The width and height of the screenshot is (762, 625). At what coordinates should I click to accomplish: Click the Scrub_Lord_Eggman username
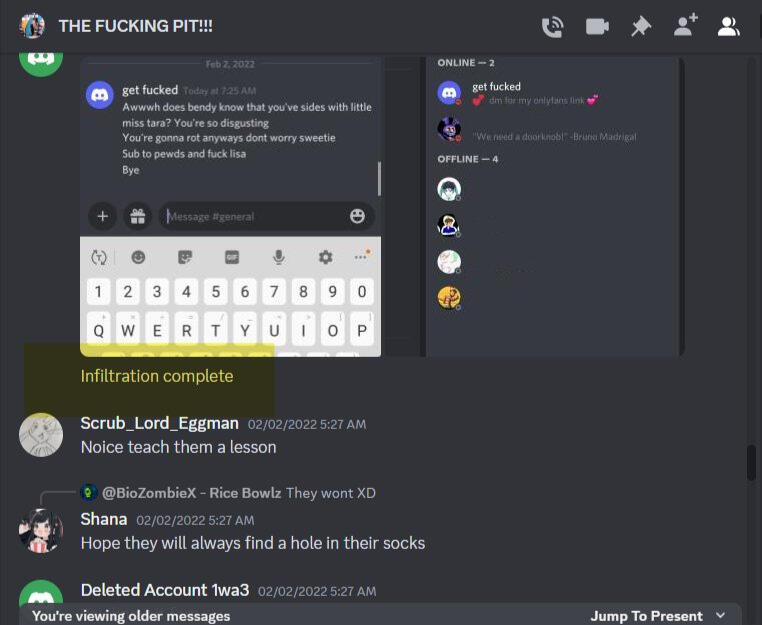(159, 423)
